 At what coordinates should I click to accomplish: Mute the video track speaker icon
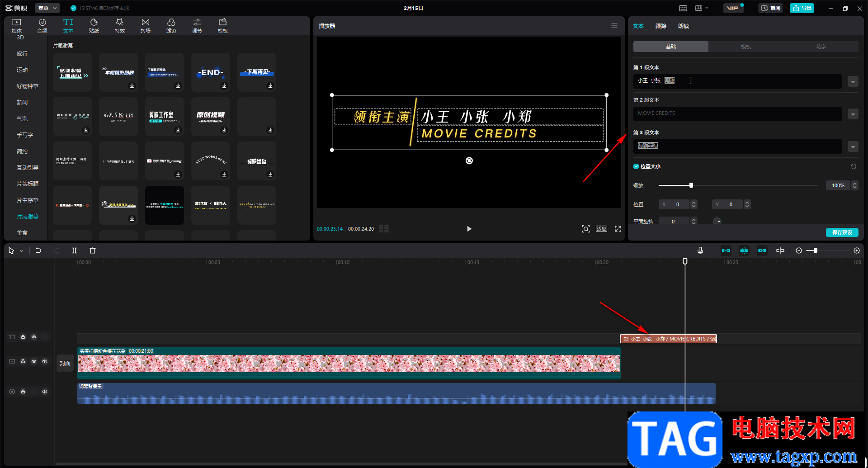pos(45,361)
